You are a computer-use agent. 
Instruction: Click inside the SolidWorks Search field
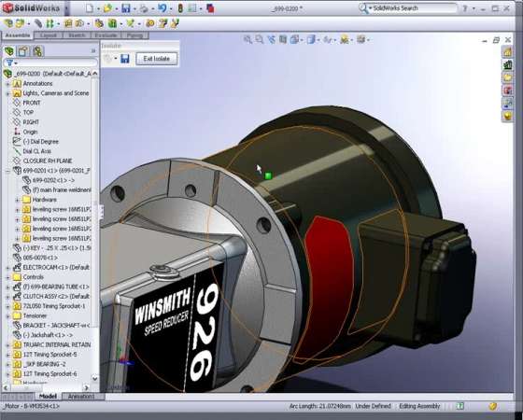[x=414, y=8]
